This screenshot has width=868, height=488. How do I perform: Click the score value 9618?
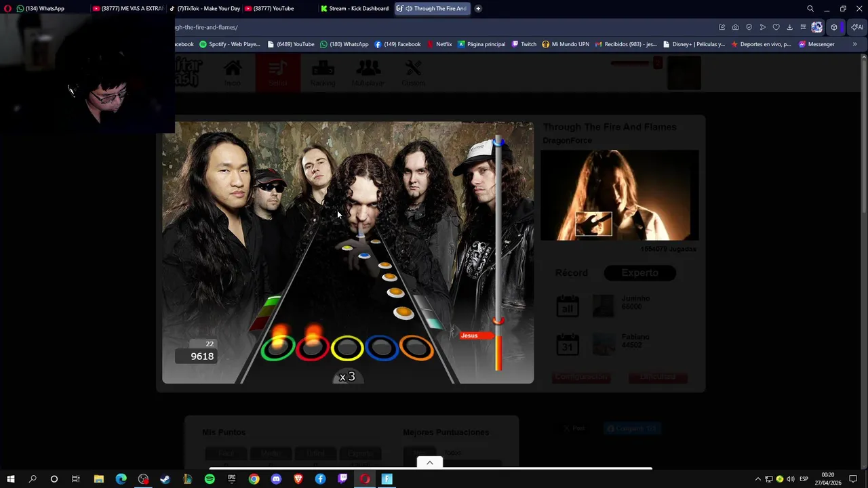(202, 357)
